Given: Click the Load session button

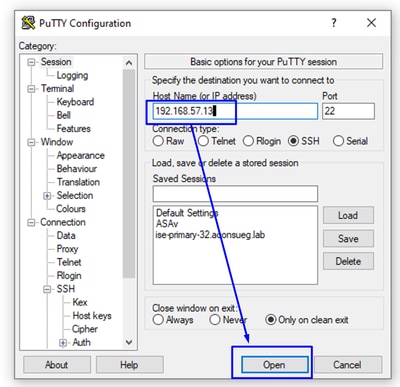Looking at the screenshot, I should (348, 215).
